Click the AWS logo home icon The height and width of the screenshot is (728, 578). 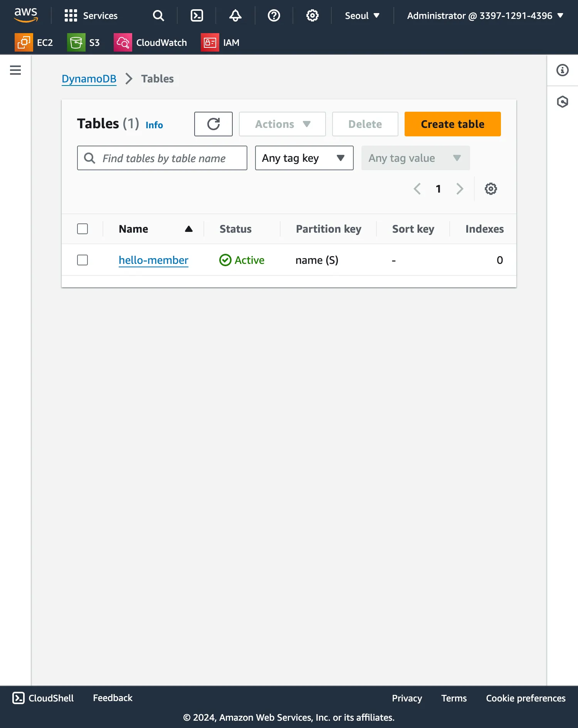click(26, 15)
